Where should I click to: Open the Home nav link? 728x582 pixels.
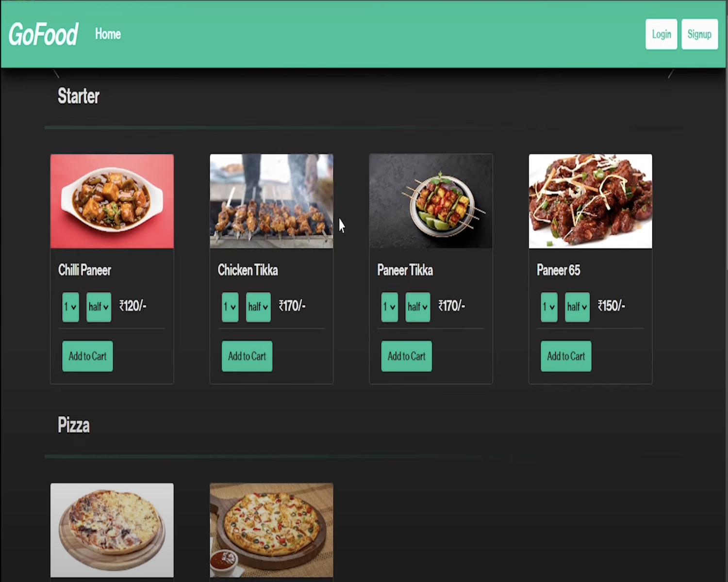[108, 34]
